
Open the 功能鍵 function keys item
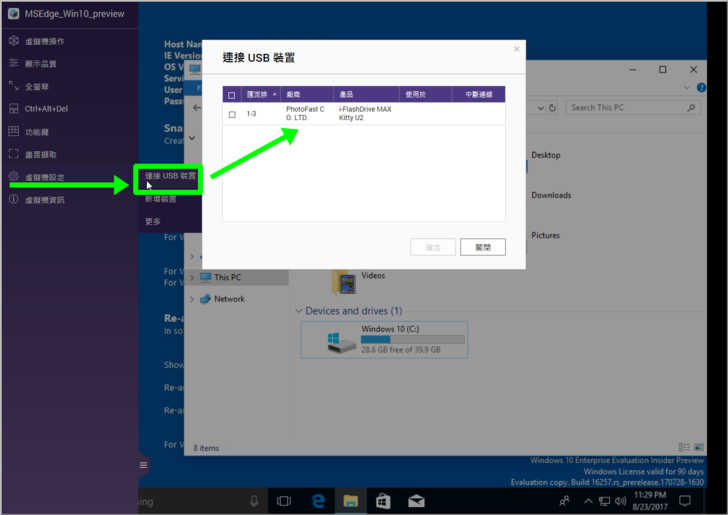pos(37,132)
